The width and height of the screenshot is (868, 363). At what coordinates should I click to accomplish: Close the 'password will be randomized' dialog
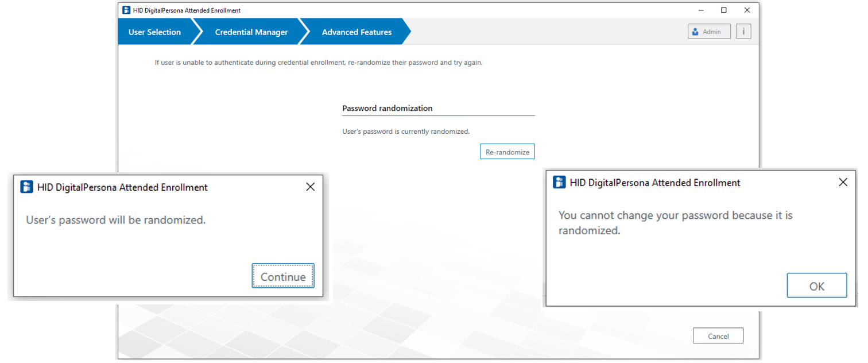tap(310, 187)
